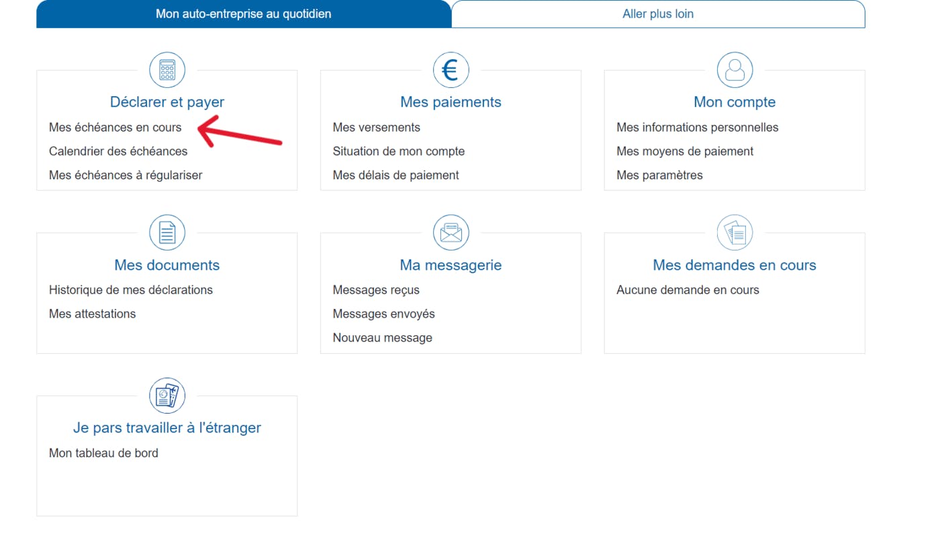Select the Mon auto-entreprise au quotidien tab

[x=243, y=13]
